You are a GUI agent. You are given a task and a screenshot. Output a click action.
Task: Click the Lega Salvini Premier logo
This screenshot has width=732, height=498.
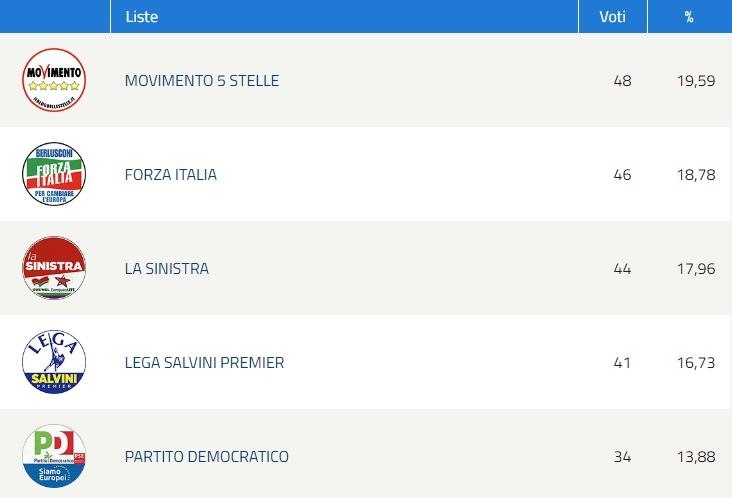point(54,362)
